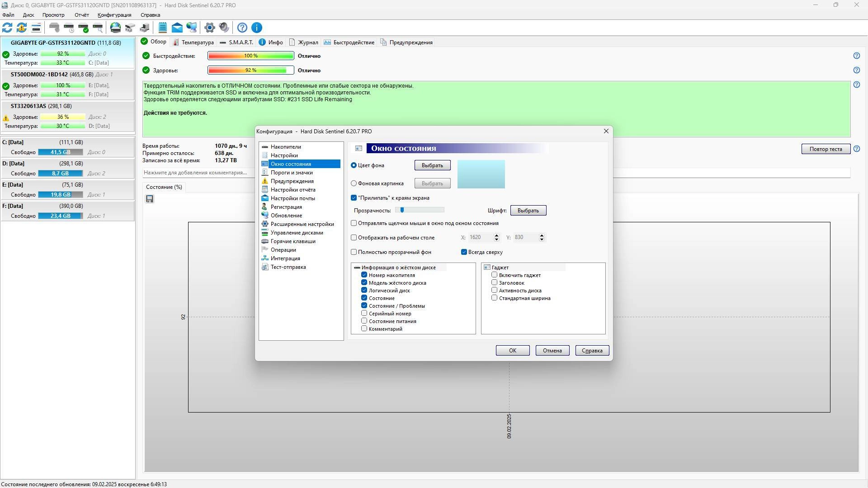Viewport: 868px width, 488px height.
Task: Click the light blue background color preview
Action: 481,174
